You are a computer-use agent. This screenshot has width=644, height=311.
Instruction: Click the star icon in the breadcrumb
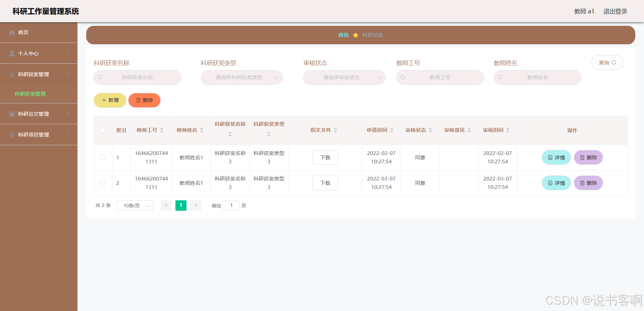pyautogui.click(x=356, y=35)
